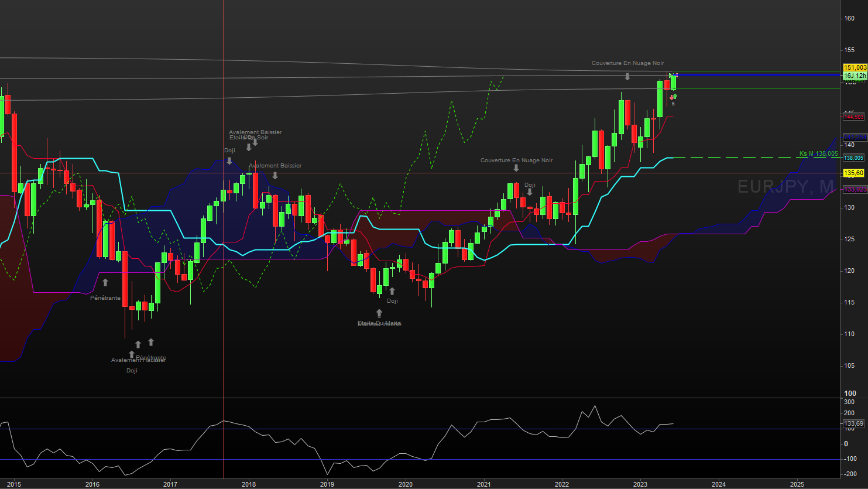The height and width of the screenshot is (489, 868).
Task: Select the down arrow under the 2017 Doji label
Action: point(229,160)
